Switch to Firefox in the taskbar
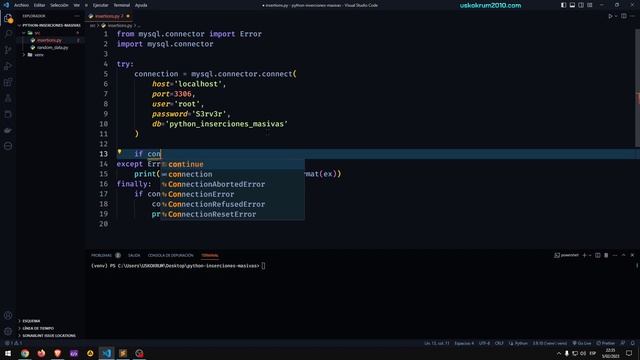Image resolution: width=640 pixels, height=360 pixels. click(41, 353)
